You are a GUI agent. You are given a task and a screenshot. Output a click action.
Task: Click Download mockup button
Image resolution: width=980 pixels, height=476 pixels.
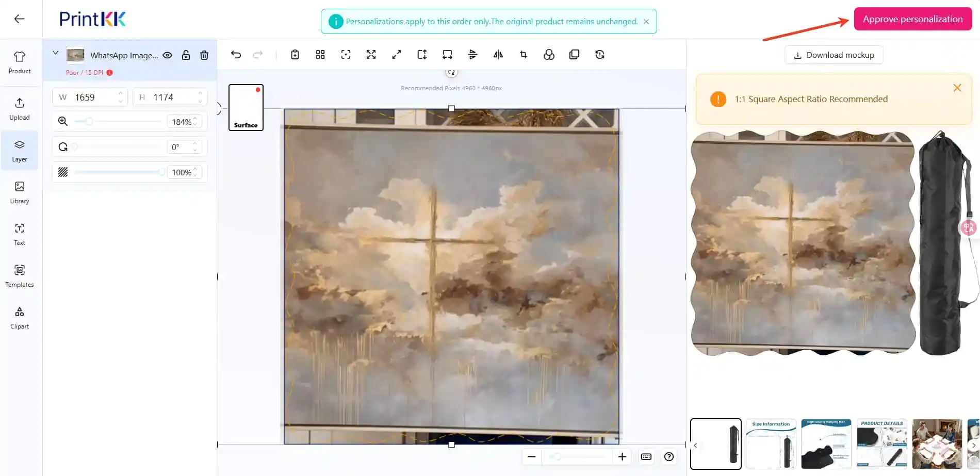[x=834, y=55]
